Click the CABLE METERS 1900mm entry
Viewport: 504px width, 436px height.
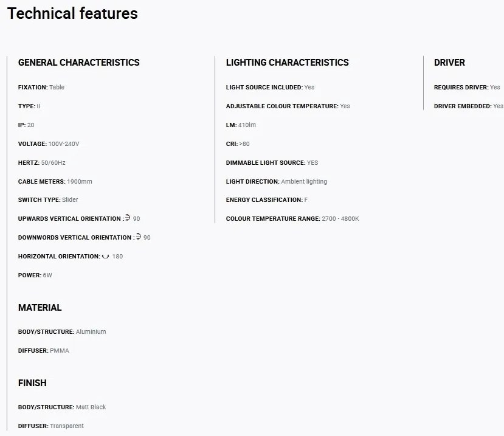55,181
